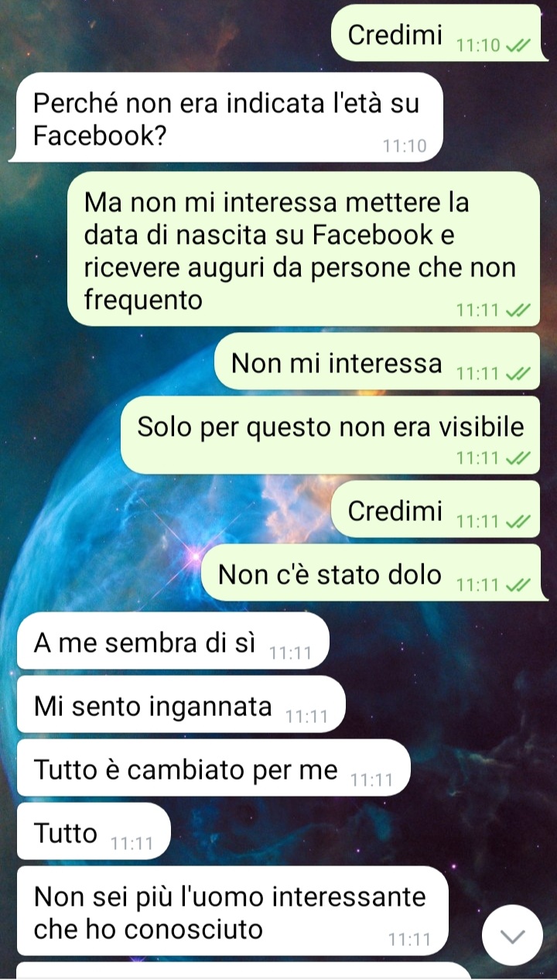Tap the 'A me sembra di sì' message

pos(173,642)
